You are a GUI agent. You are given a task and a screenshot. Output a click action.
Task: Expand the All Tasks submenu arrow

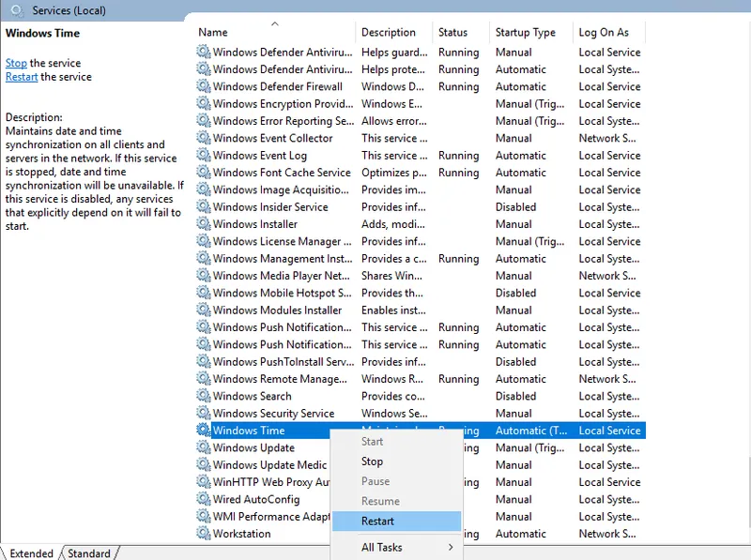(x=451, y=547)
